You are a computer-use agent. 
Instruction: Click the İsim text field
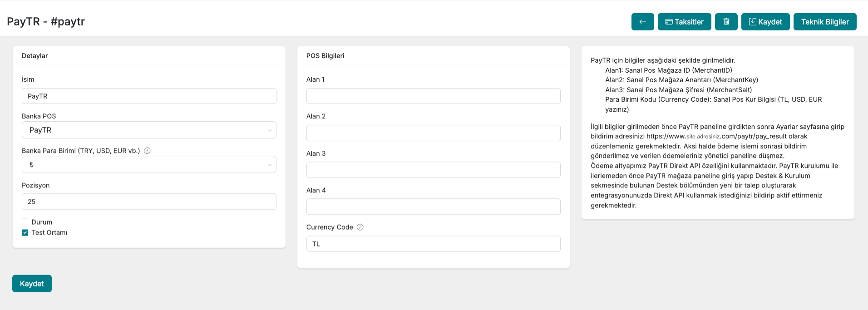coord(149,96)
